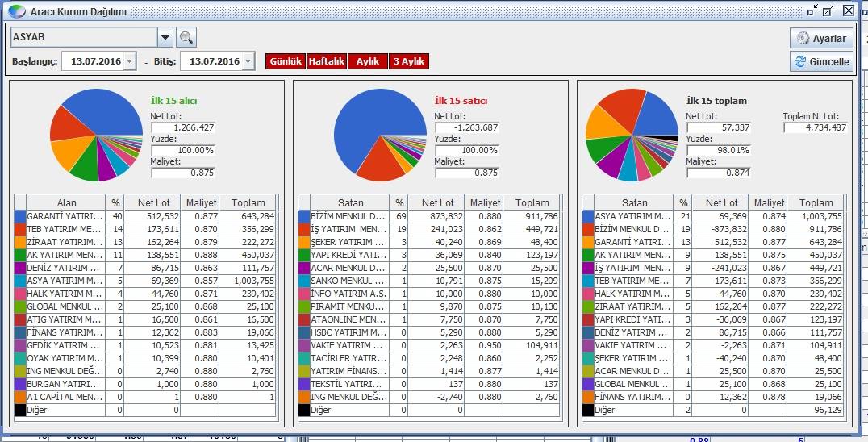
Task: Click the blue swatch beside GARANTİ YATIRIM buyer
Action: 20,216
